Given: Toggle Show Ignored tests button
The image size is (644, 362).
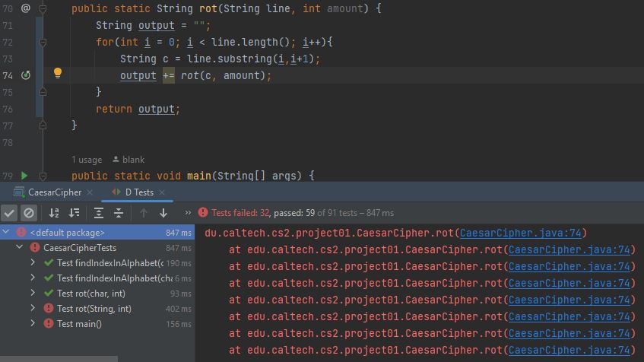Looking at the screenshot, I should coord(29,213).
